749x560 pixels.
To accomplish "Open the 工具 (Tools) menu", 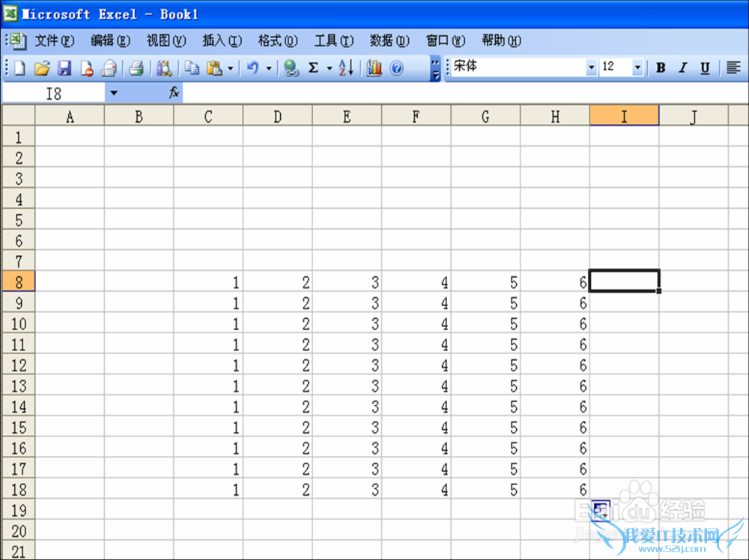I will click(x=334, y=41).
